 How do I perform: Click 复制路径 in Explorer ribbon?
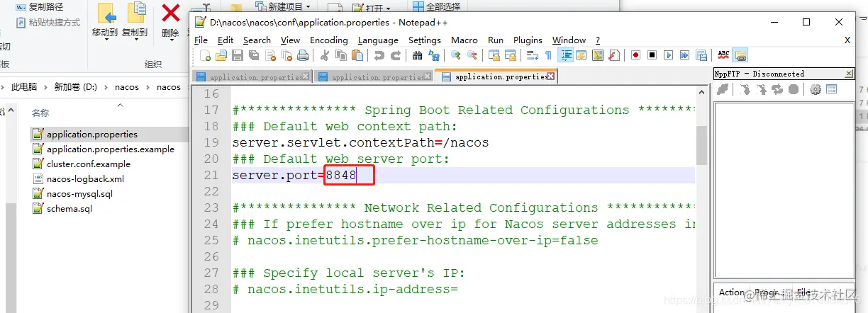[39, 6]
